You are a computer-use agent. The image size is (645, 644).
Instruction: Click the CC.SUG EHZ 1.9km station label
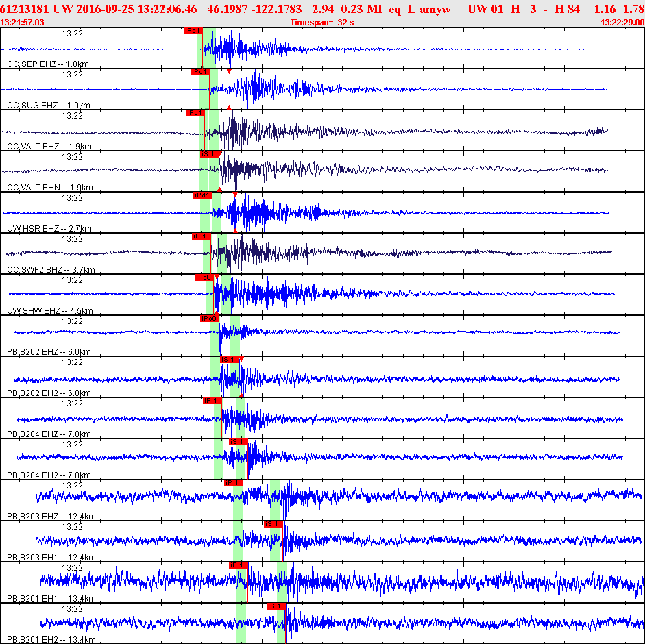coord(49,106)
